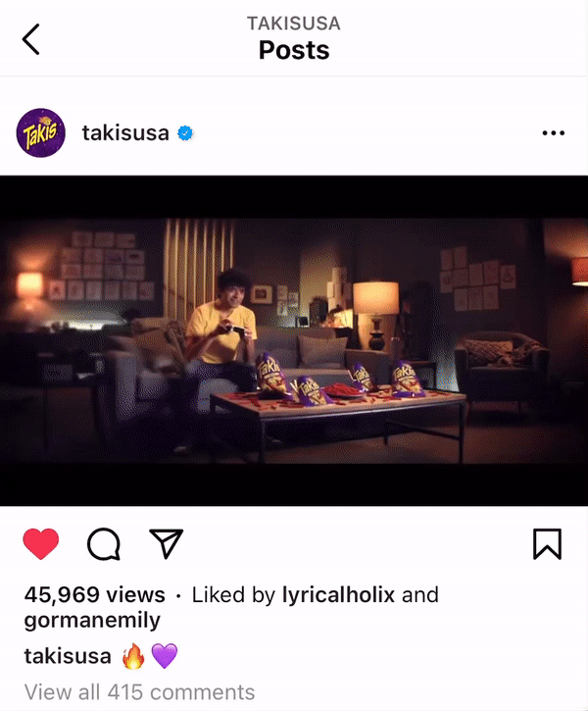The height and width of the screenshot is (711, 588).
Task: Tap the blue verified badge
Action: pos(185,133)
